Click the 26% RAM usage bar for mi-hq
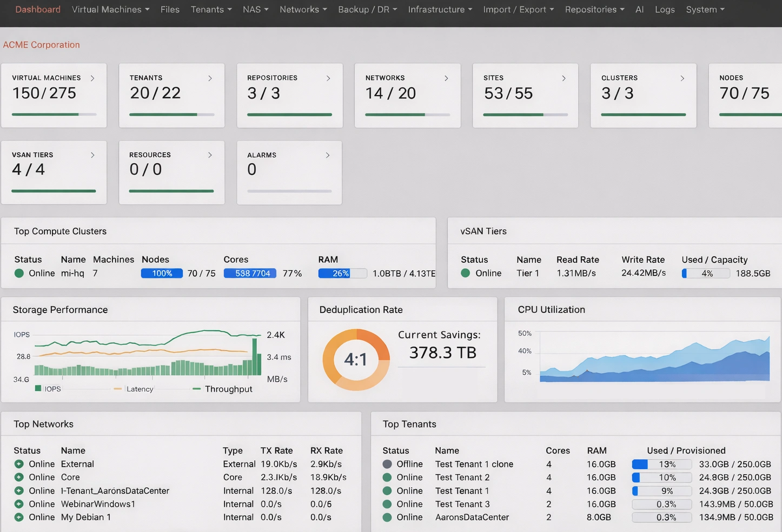Viewport: 782px width, 532px height. 342,274
